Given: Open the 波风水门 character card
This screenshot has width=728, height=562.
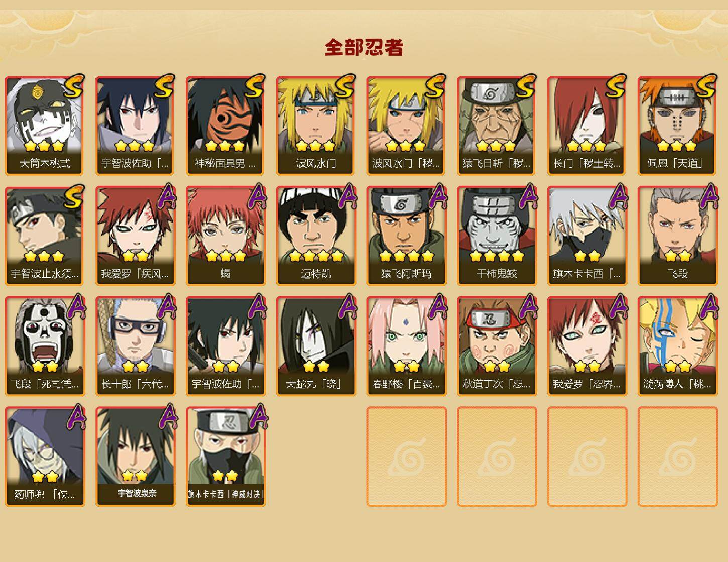Looking at the screenshot, I should 316,125.
